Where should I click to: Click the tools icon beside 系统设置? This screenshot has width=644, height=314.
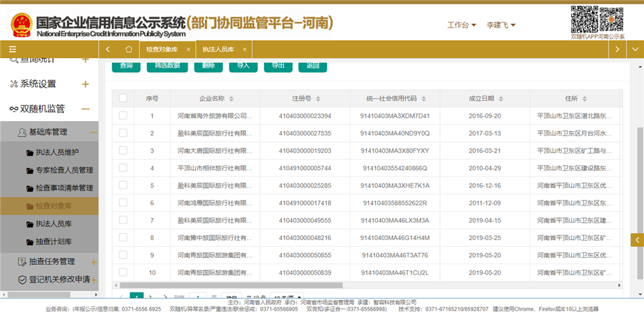click(14, 84)
